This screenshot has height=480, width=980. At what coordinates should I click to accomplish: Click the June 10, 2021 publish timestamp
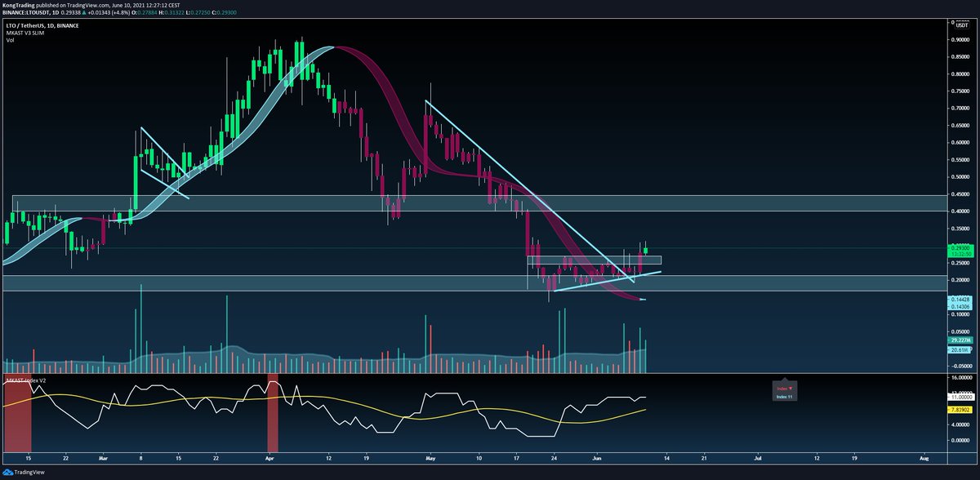146,5
